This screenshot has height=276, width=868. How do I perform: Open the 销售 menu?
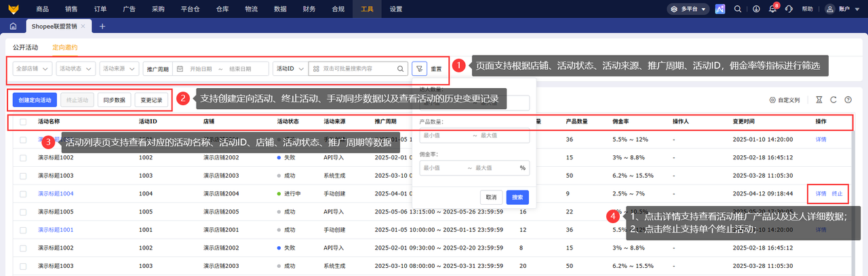click(71, 9)
